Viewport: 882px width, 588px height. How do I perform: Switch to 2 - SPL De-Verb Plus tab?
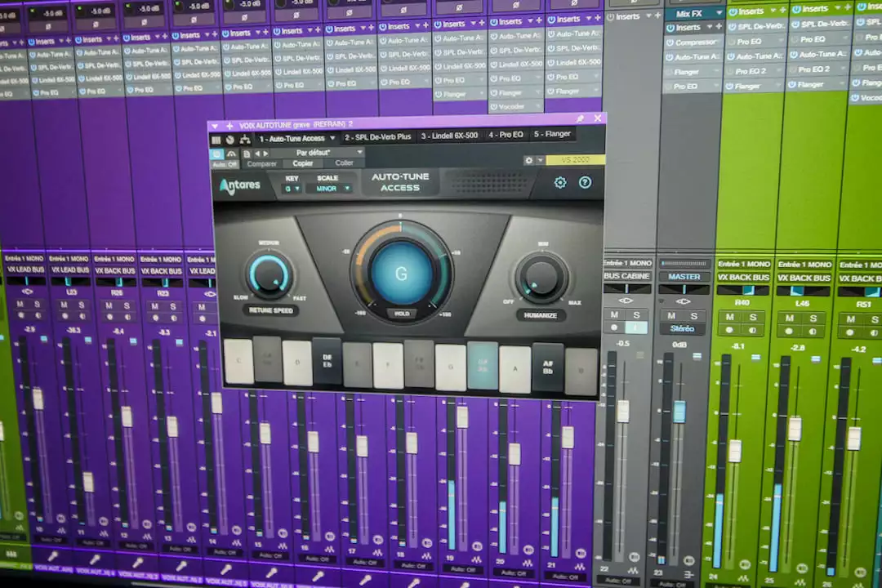[377, 136]
